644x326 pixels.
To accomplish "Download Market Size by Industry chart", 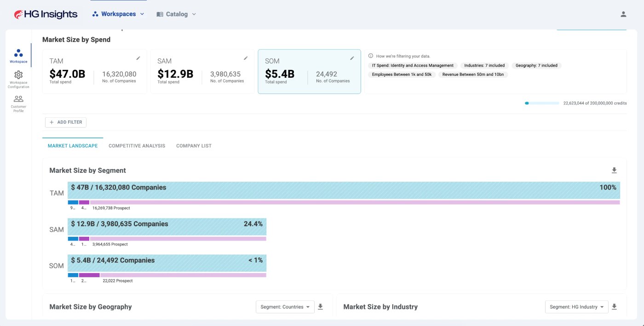I will click(x=614, y=307).
